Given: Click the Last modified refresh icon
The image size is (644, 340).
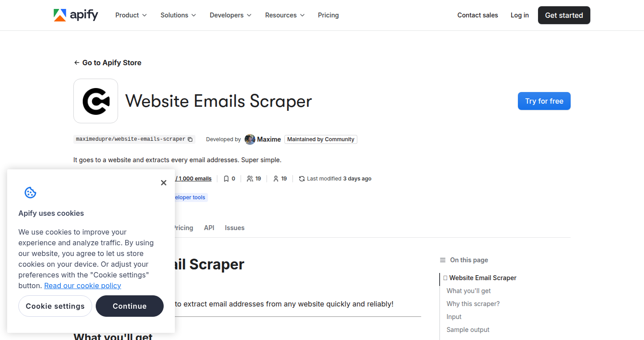Looking at the screenshot, I should pyautogui.click(x=302, y=179).
